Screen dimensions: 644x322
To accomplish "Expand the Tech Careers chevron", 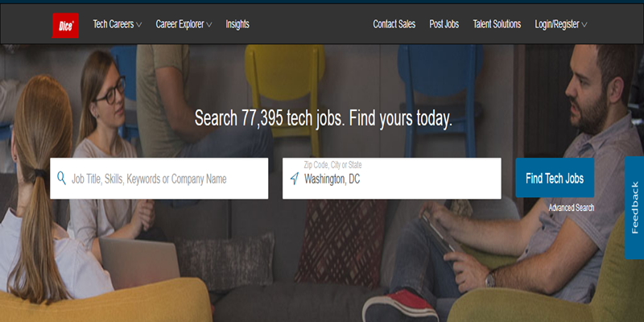I will click(x=138, y=25).
